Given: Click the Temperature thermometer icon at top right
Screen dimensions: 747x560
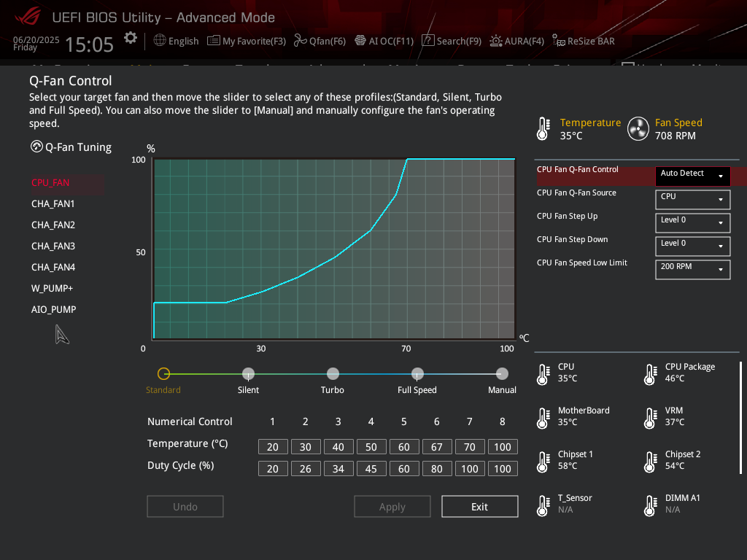Looking at the screenshot, I should click(543, 128).
